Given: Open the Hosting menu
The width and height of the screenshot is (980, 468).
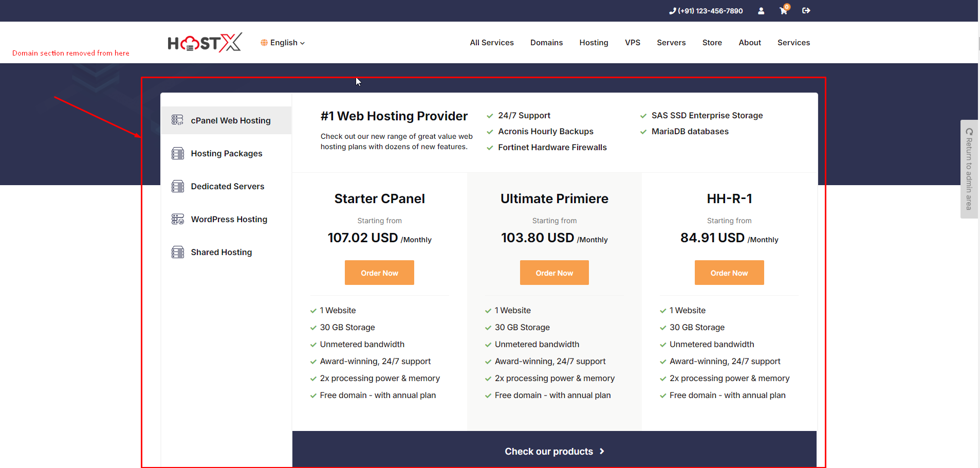Looking at the screenshot, I should click(594, 43).
